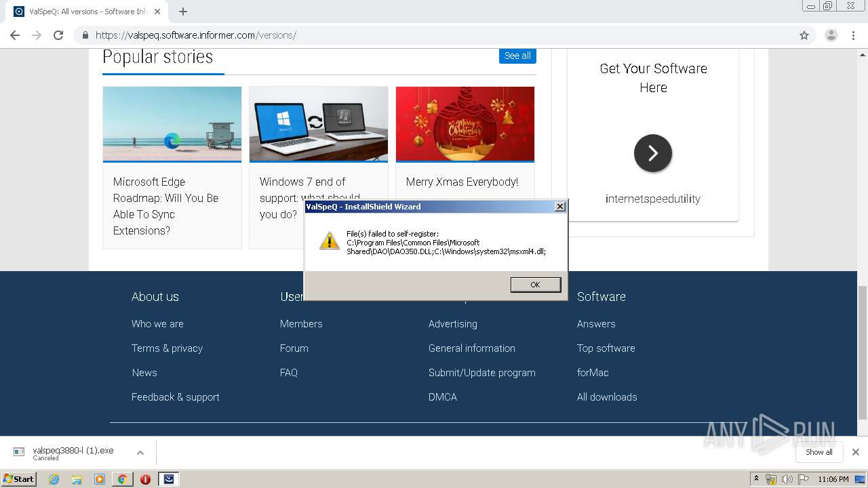Select the InstallShield installer taskbar icon
This screenshot has width=868, height=488.
169,479
